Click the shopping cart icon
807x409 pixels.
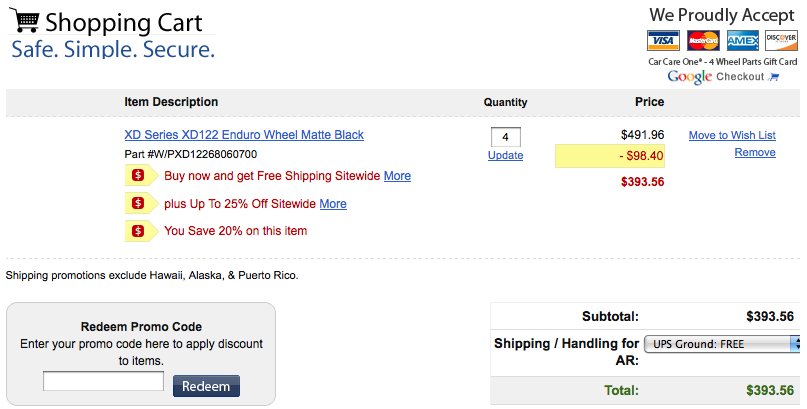[x=24, y=20]
